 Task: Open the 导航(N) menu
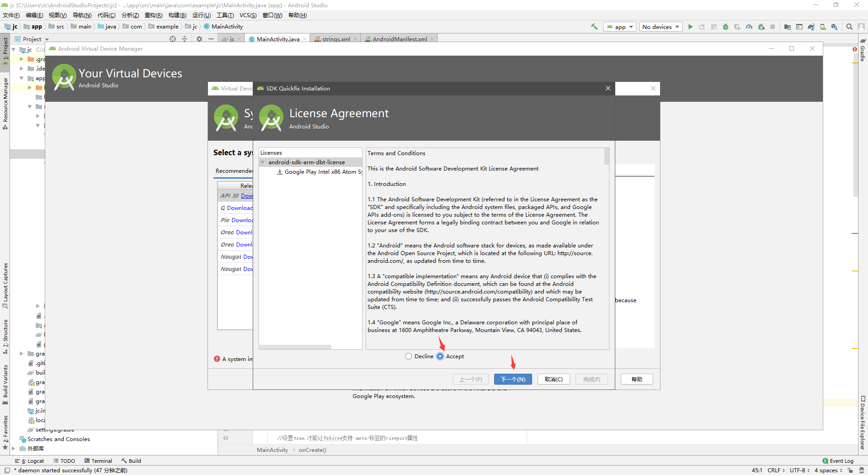click(x=82, y=15)
